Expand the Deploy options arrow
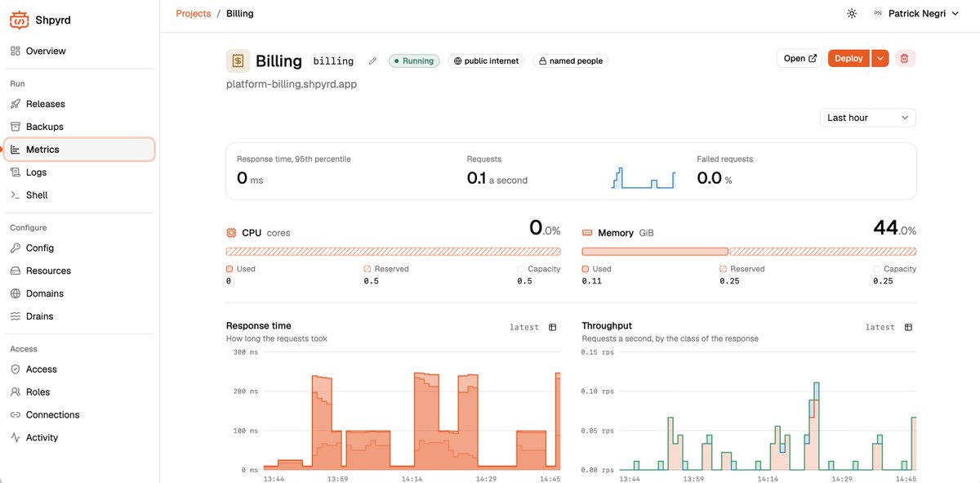This screenshot has width=980, height=483. point(880,58)
